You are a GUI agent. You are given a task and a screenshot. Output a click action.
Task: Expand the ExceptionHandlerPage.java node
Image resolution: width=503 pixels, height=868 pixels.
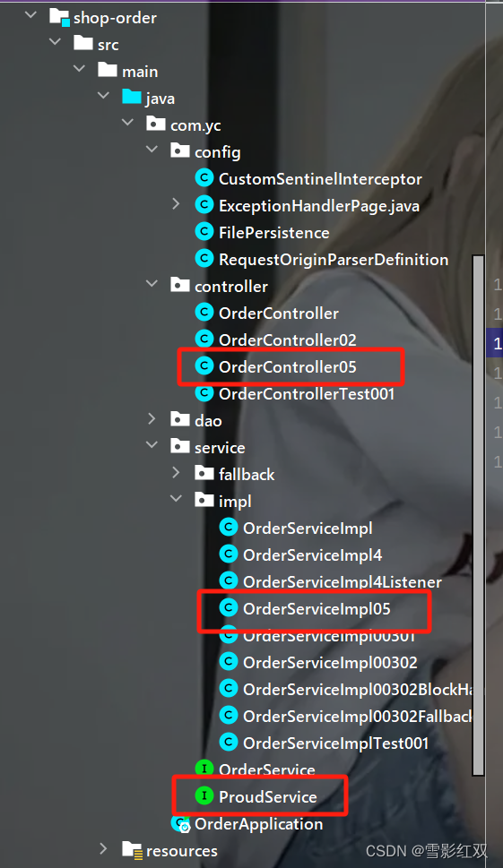pos(176,204)
